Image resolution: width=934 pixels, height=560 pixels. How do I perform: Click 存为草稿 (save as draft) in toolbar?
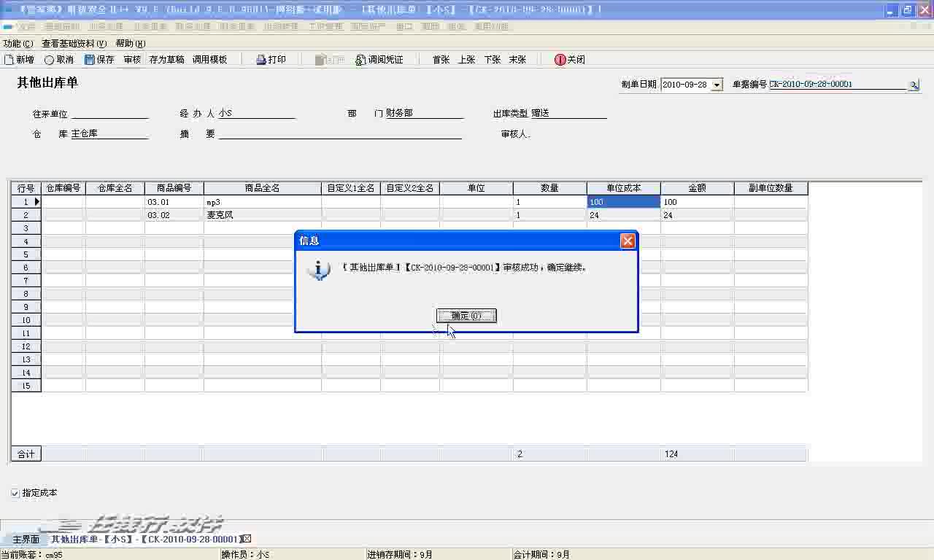(166, 60)
